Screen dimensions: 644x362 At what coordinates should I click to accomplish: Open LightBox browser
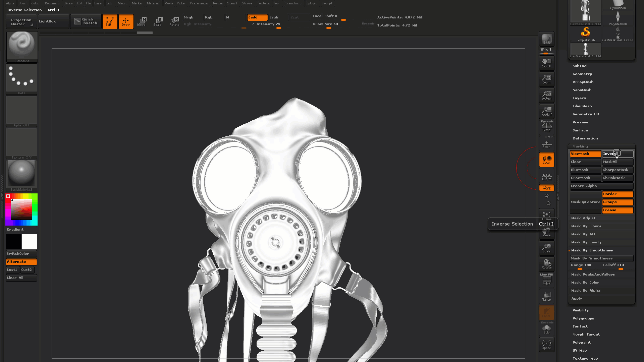coord(53,21)
